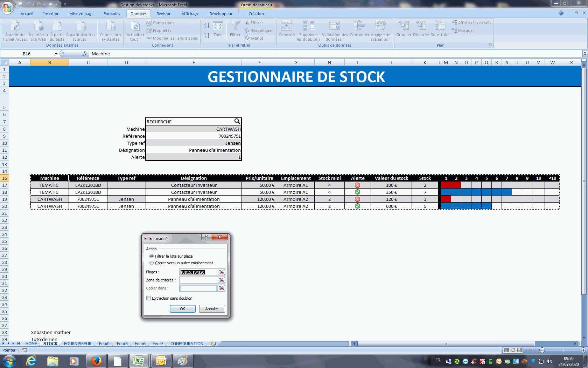Switch to FOURNISSEUR sheet tab
Viewport: 588px width, 368px height.
pos(78,344)
